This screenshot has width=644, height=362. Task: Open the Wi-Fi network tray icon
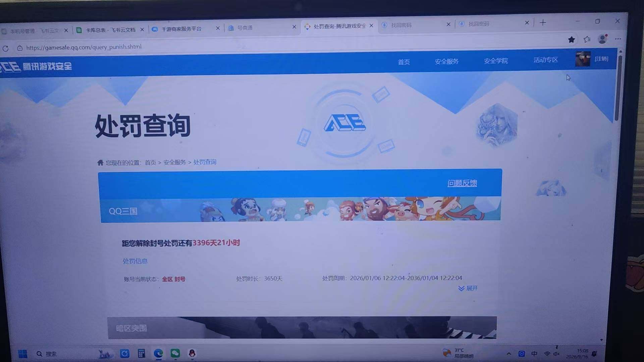(x=547, y=354)
